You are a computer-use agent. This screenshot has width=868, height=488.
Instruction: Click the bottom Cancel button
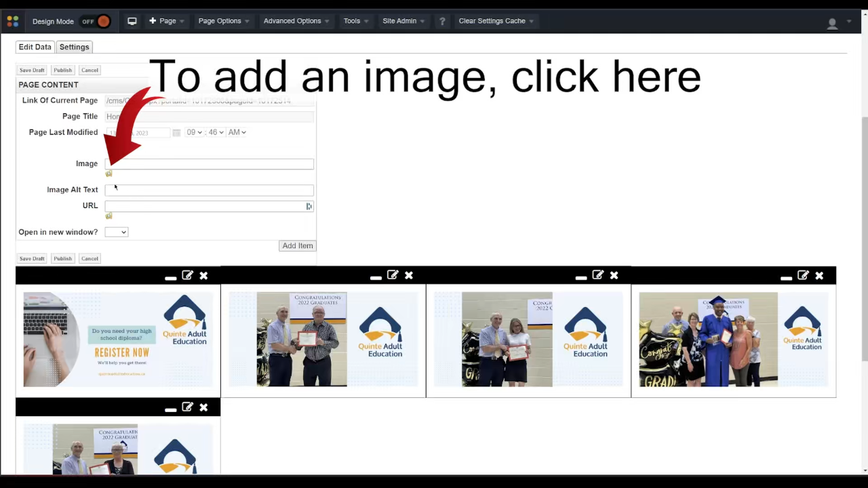pos(90,258)
